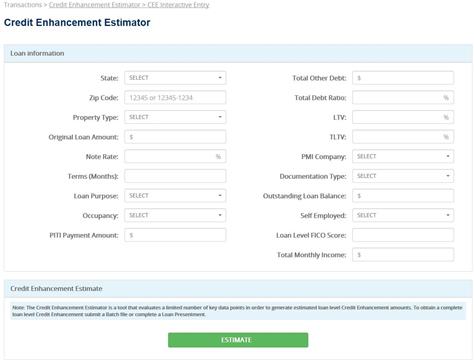Focus the Total Monthly Income field
Viewport: 474px width, 361px height.
coord(403,255)
